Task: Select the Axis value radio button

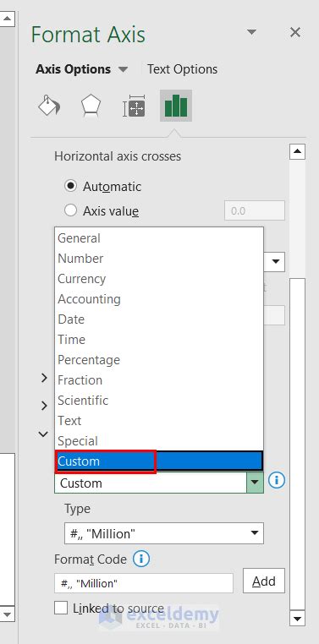Action: [71, 210]
